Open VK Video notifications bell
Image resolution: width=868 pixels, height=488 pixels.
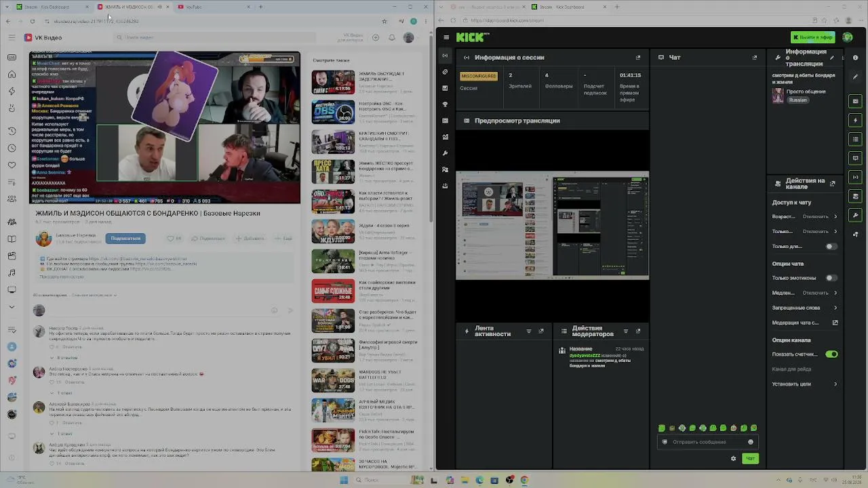point(392,37)
